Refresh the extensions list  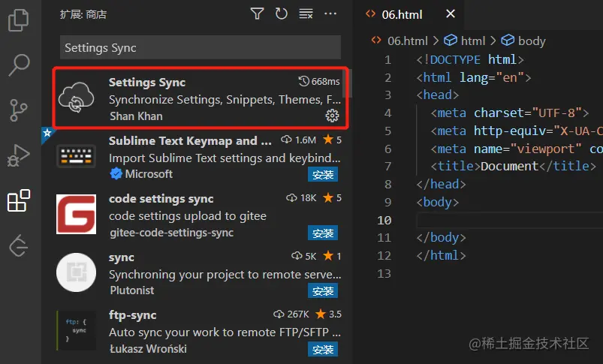coord(282,14)
